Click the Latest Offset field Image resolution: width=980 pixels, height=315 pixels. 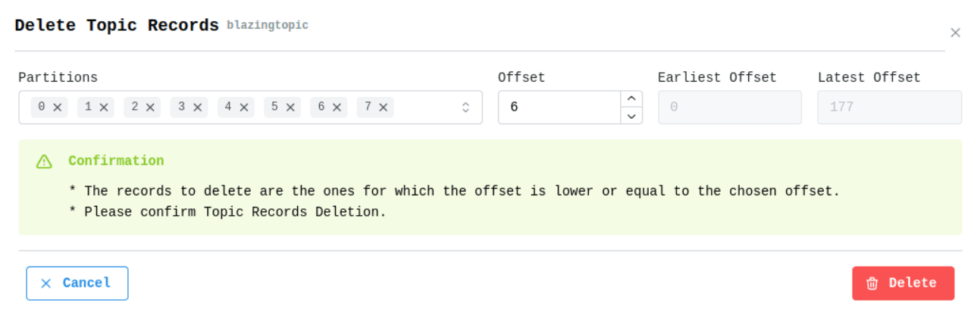click(x=890, y=108)
